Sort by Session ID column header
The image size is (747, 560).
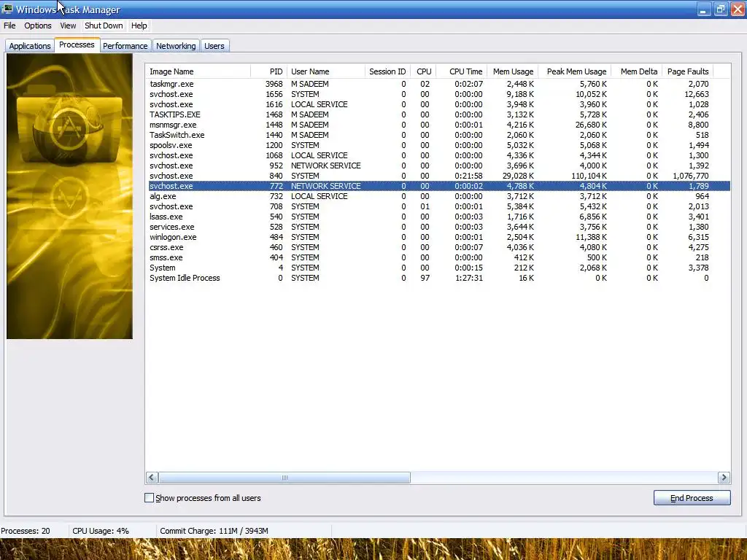tap(387, 71)
